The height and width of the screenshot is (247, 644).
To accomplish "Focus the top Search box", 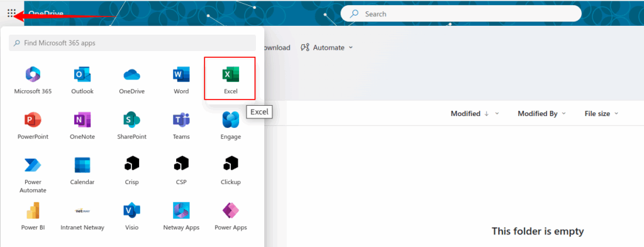I will point(461,14).
